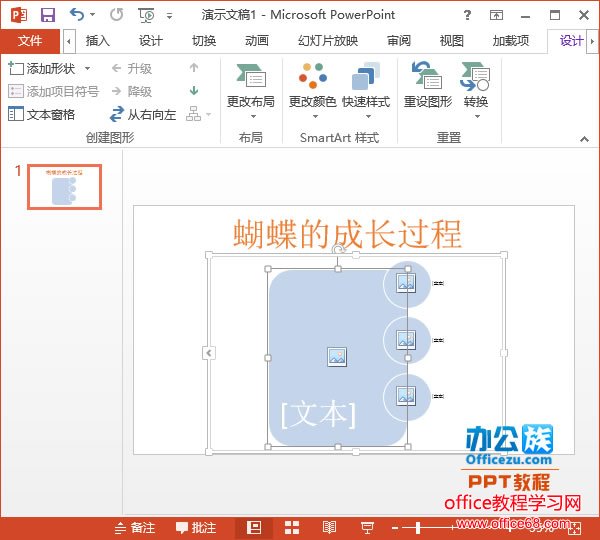Viewport: 600px width, 540px height.
Task: Open the 幻灯片放映 tab
Action: (328, 41)
